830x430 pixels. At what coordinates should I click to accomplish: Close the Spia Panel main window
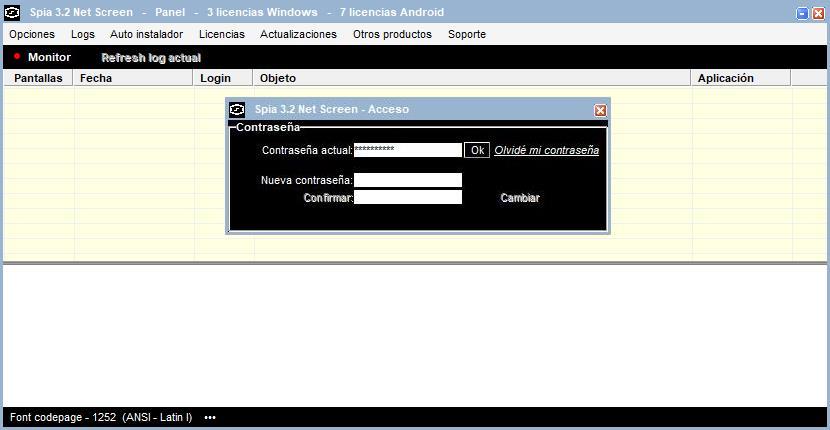click(818, 14)
